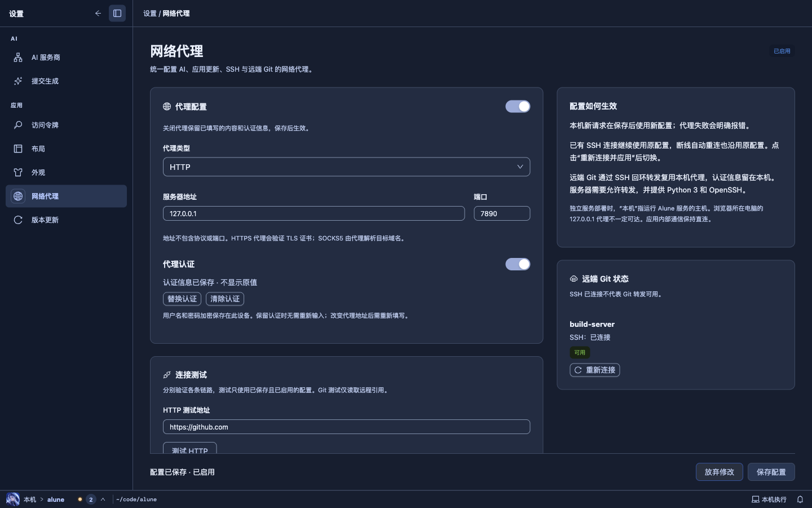This screenshot has height=508, width=812.
Task: Toggle the 代理认证 switch
Action: pos(518,264)
